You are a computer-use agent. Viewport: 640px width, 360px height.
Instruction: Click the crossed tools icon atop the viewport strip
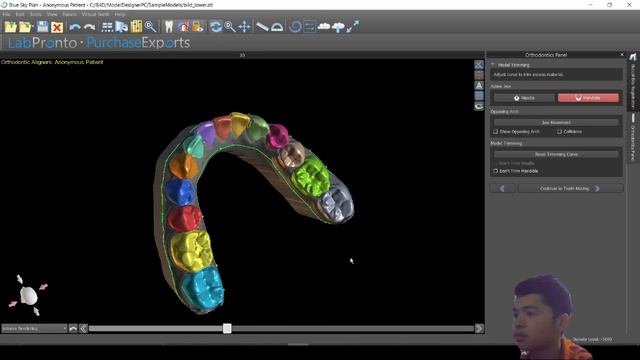point(479,64)
